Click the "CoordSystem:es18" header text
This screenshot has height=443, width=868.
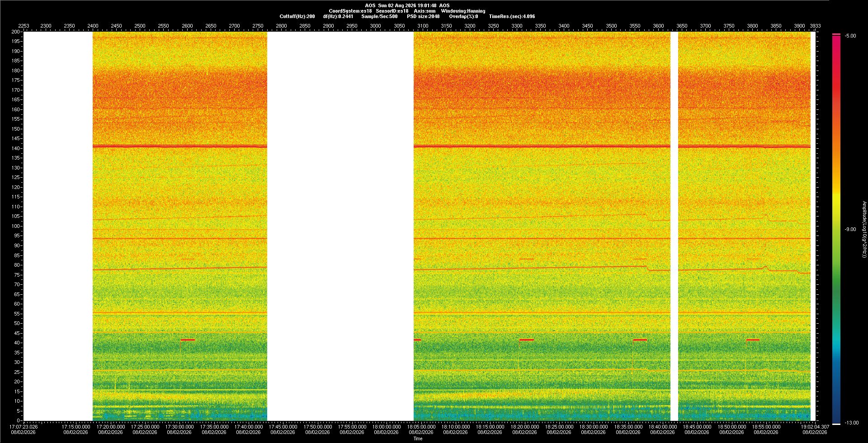pos(350,11)
